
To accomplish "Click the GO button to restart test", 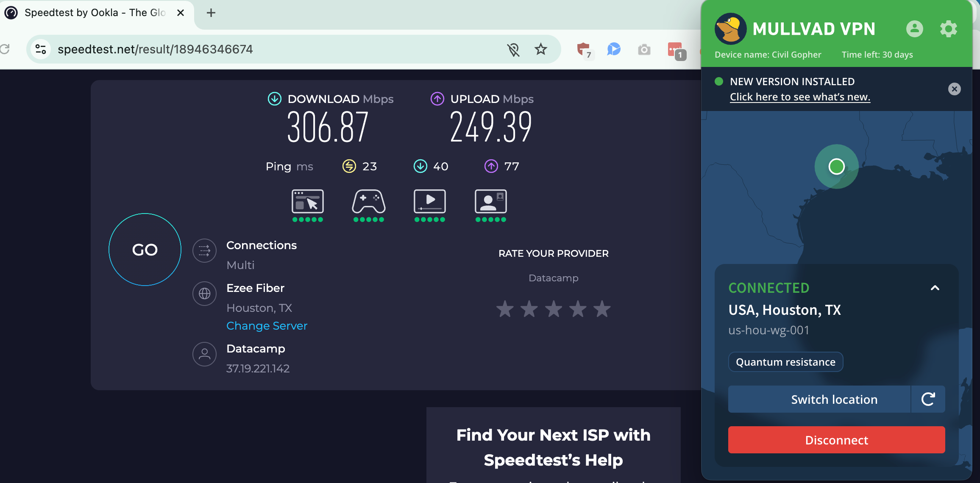I will [145, 250].
